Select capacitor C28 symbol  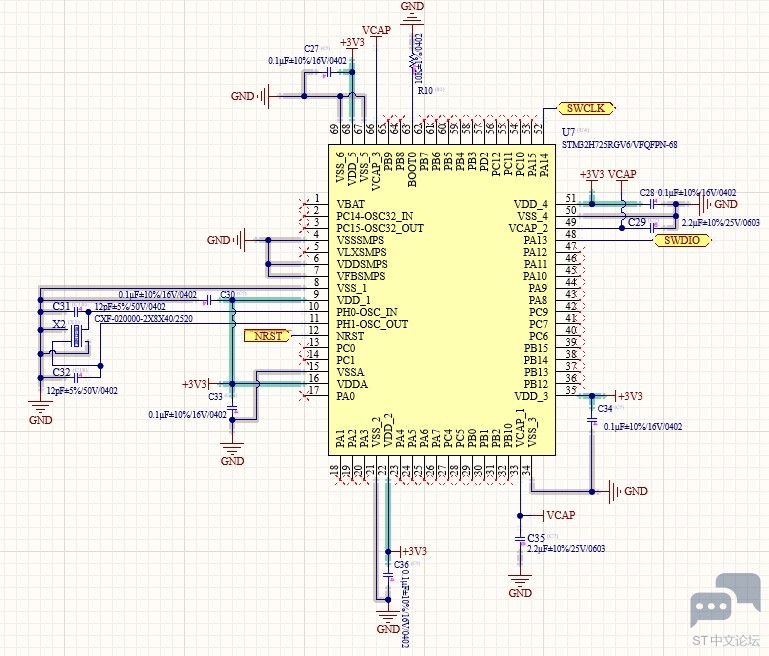(653, 203)
